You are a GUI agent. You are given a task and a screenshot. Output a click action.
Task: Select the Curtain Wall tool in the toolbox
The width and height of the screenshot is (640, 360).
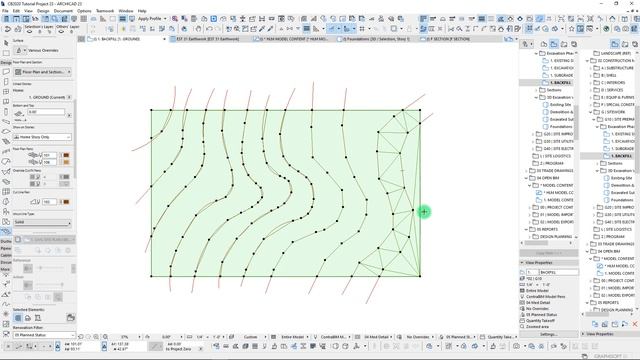(6, 191)
